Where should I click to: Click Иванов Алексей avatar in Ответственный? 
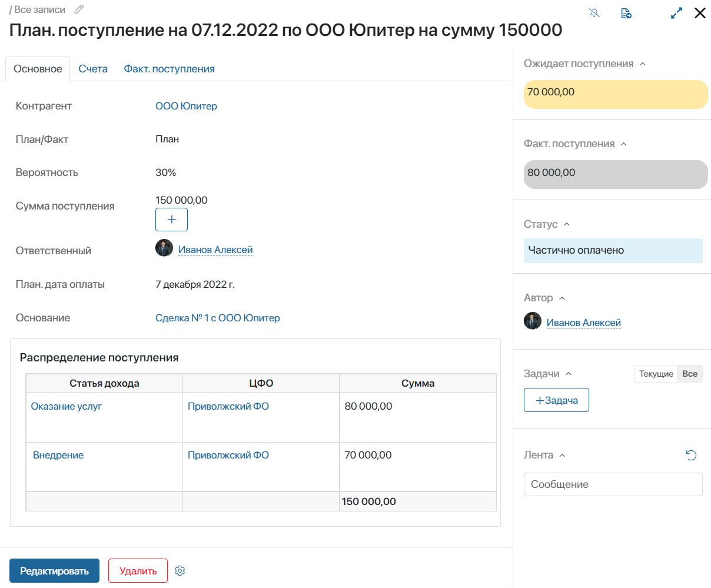coord(164,248)
